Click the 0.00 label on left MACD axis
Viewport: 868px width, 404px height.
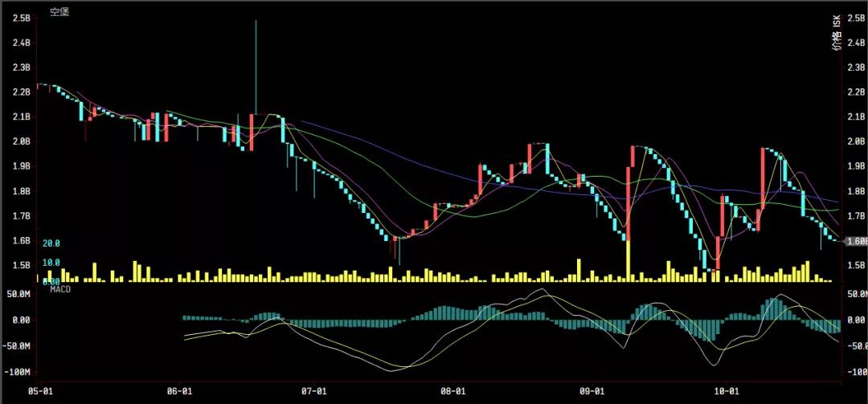pyautogui.click(x=20, y=320)
